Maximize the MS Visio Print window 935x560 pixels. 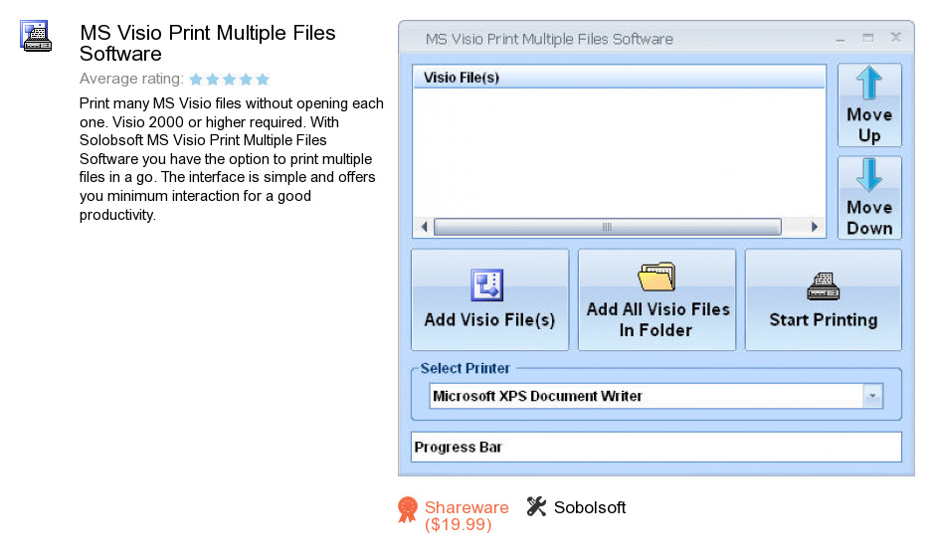tap(867, 38)
